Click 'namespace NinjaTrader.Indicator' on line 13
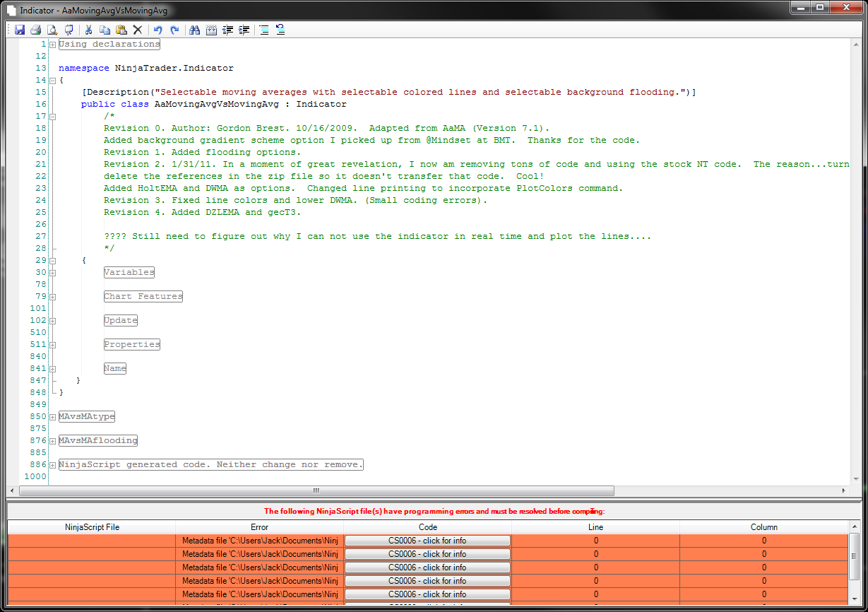Image resolution: width=868 pixels, height=612 pixels. coord(146,69)
